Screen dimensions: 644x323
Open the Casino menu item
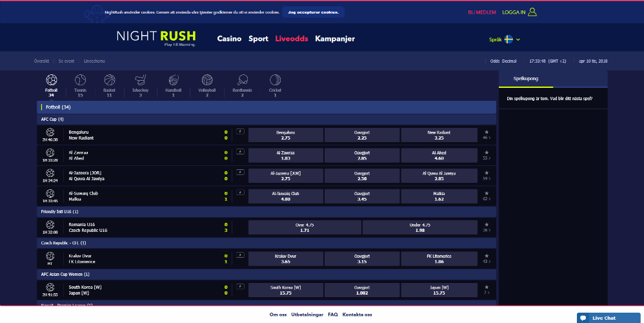coord(229,39)
